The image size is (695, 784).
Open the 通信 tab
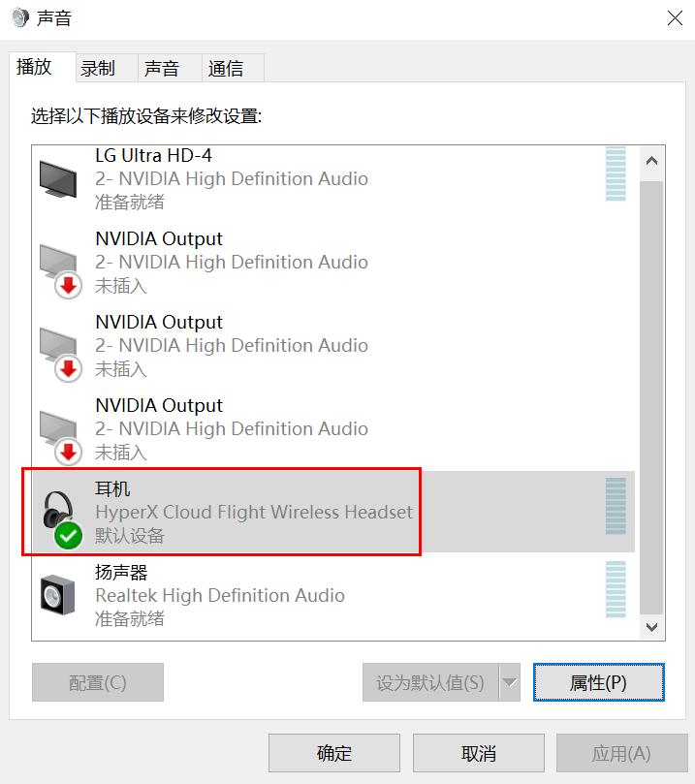tap(226, 68)
